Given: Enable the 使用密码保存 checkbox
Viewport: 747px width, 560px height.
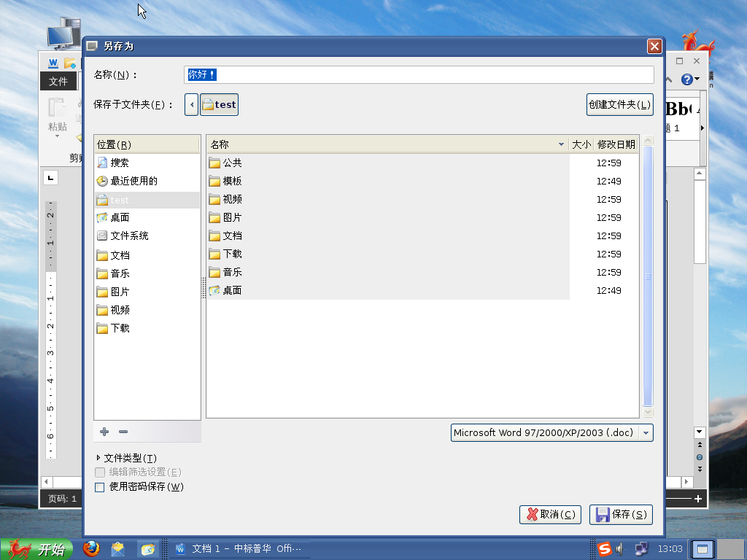Looking at the screenshot, I should pyautogui.click(x=99, y=487).
